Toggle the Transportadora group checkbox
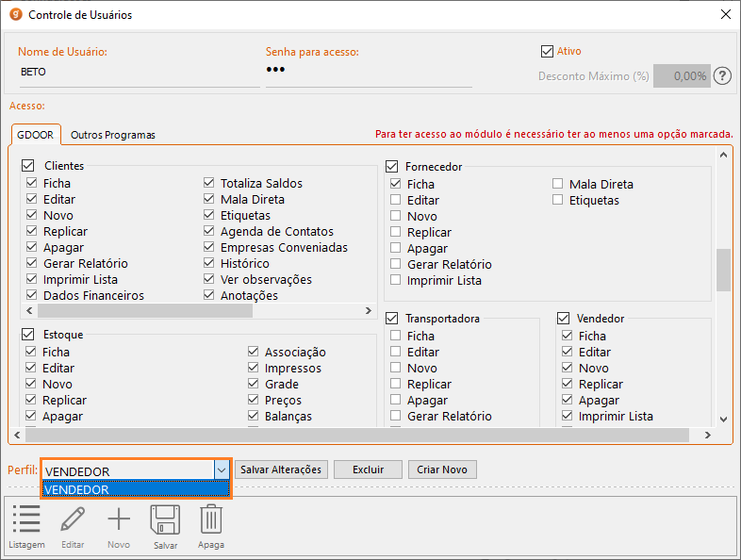The image size is (741, 560). coord(392,318)
